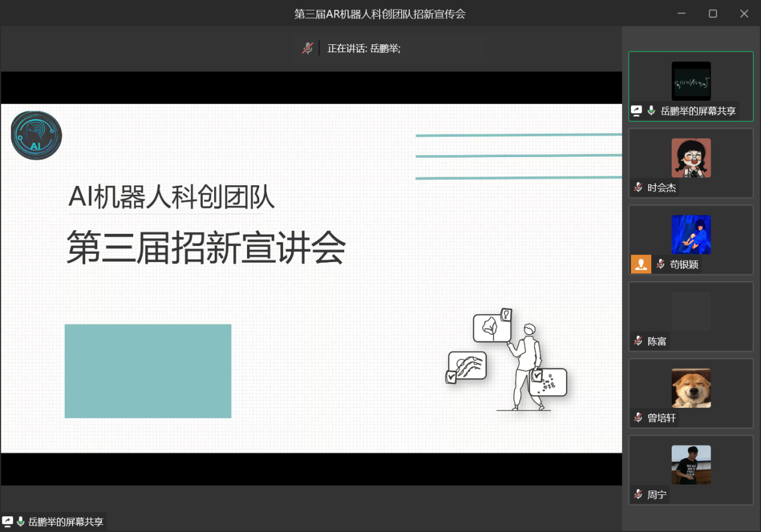Click the 岳鹏举的屏幕共享 label at bottom left
Viewport: 761px width, 532px height.
click(66, 522)
